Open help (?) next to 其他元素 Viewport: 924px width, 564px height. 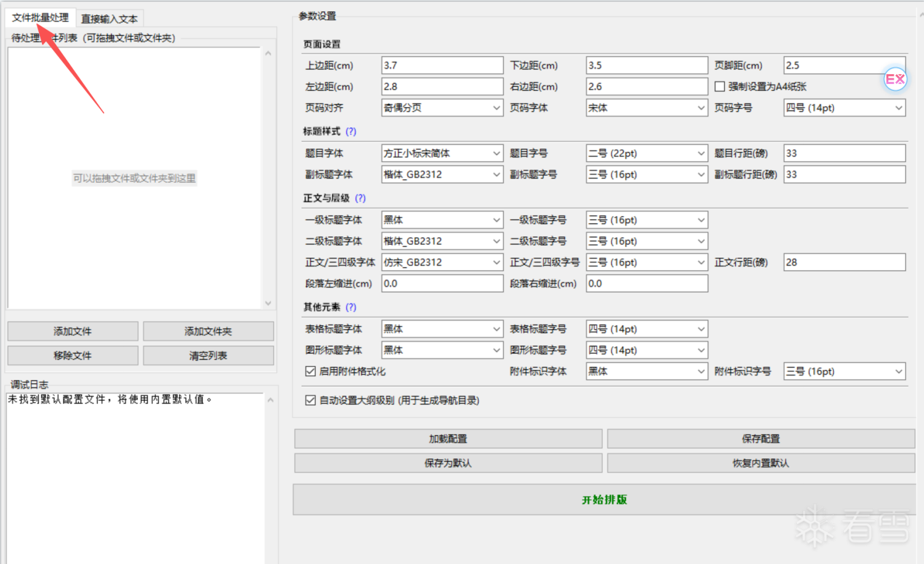click(x=351, y=307)
